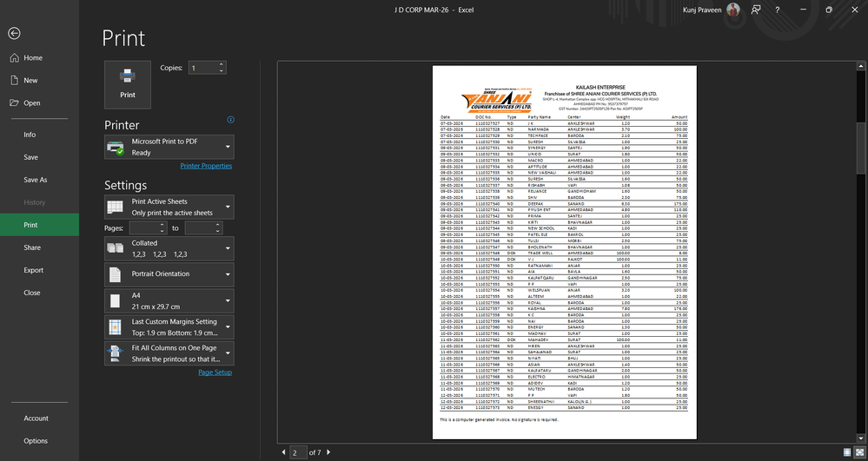Expand the Print Active Sheets dropdown

169,207
